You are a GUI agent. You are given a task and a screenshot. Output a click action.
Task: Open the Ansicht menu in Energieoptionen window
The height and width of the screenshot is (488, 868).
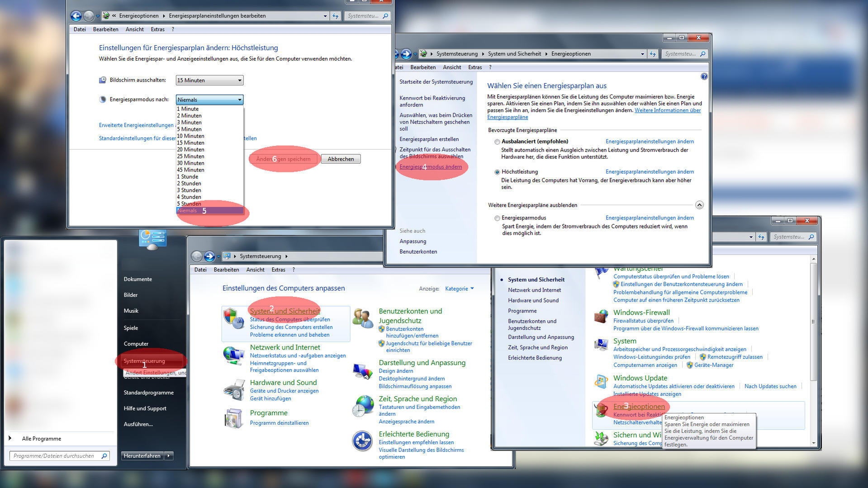point(452,67)
